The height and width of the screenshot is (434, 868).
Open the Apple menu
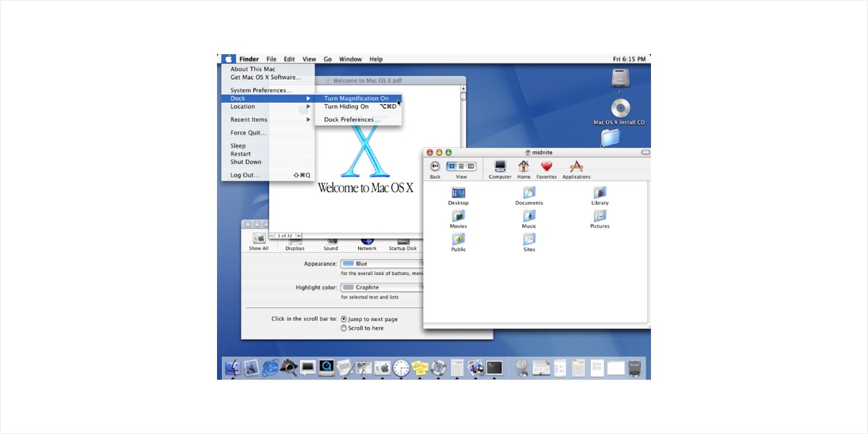(x=229, y=59)
